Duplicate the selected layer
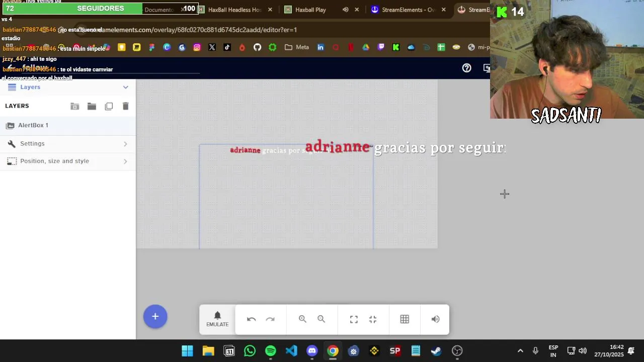Screen dimensions: 644x362 (109, 106)
